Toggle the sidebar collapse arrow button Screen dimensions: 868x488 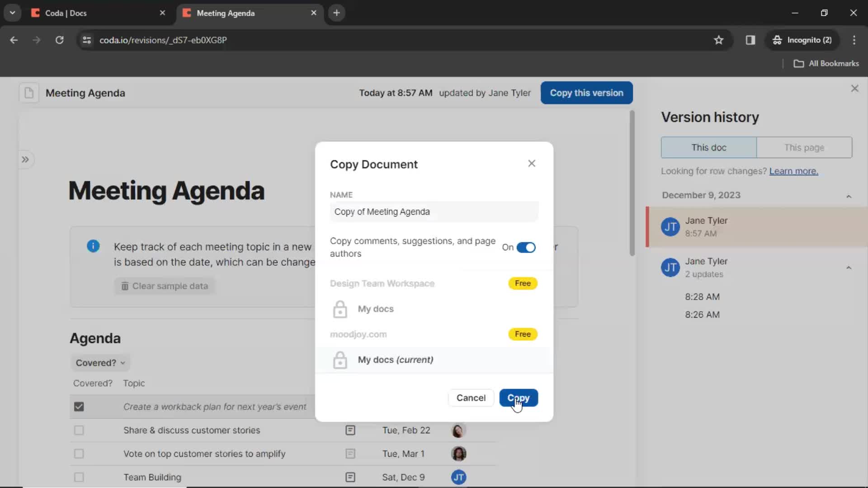coord(25,160)
